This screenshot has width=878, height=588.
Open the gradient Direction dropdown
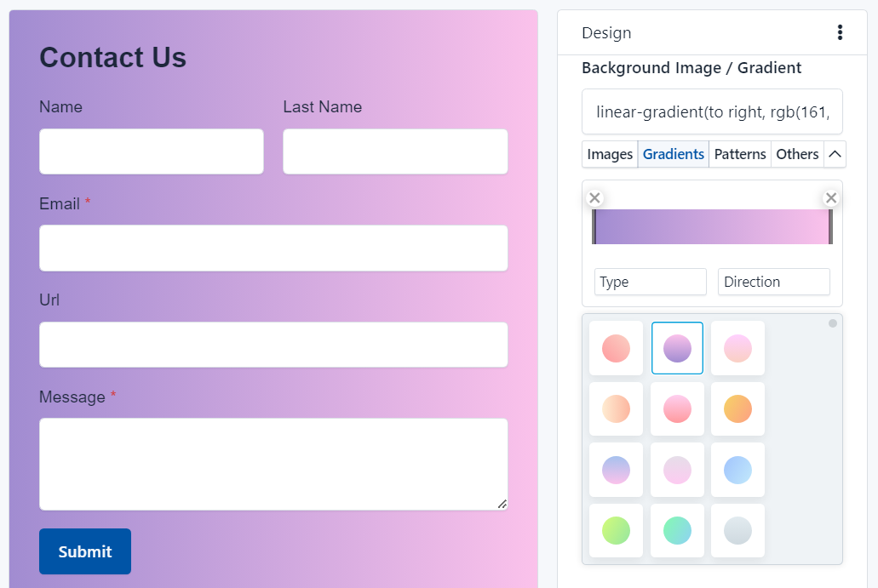[x=773, y=282]
